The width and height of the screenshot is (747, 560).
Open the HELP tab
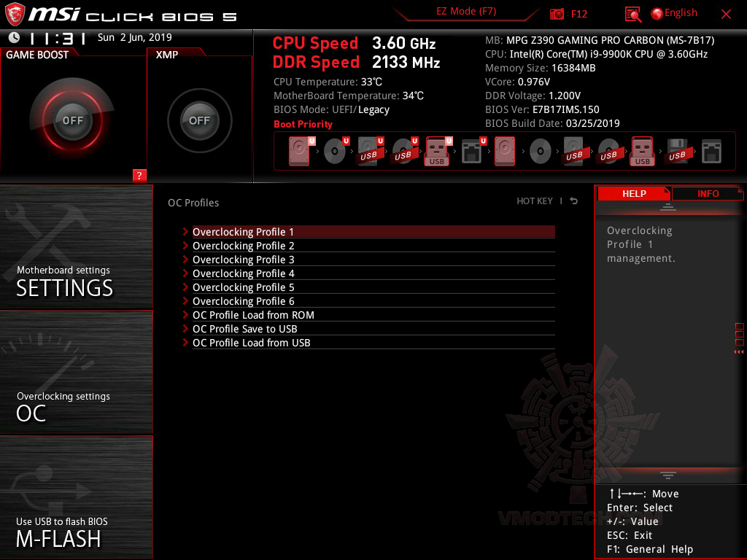[x=634, y=193]
